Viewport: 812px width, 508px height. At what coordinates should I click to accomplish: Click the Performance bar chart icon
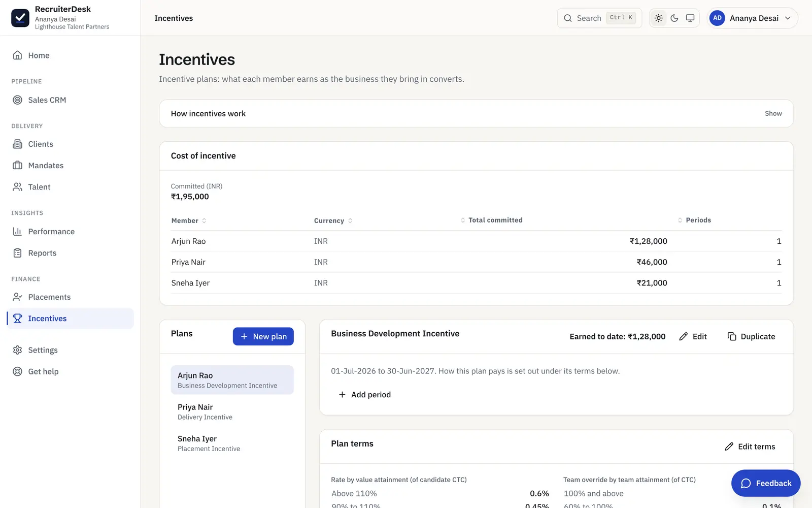18,232
